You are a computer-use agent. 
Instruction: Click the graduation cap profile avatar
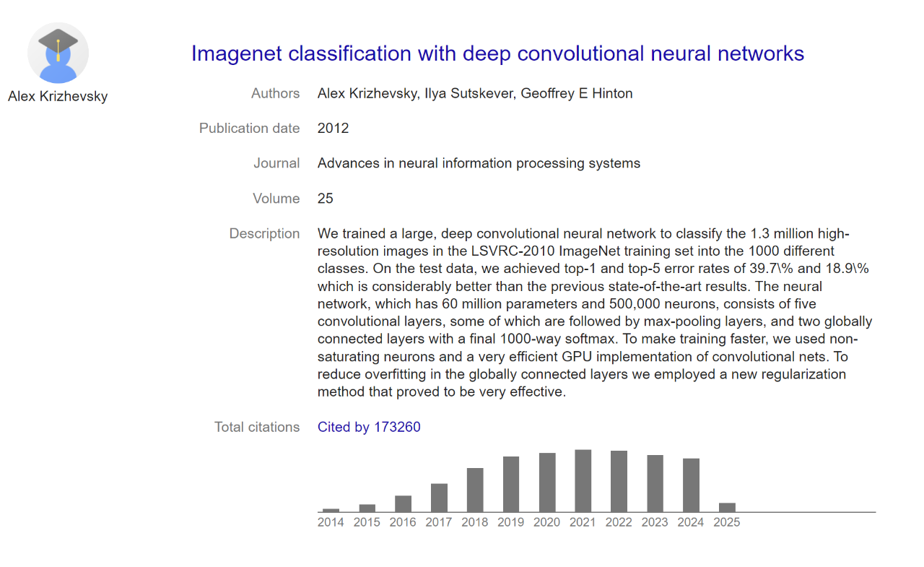point(58,53)
